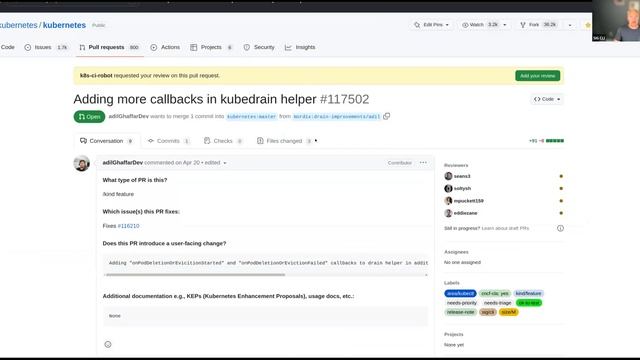Image resolution: width=640 pixels, height=360 pixels.
Task: Click the needs-priority label
Action: click(x=462, y=303)
